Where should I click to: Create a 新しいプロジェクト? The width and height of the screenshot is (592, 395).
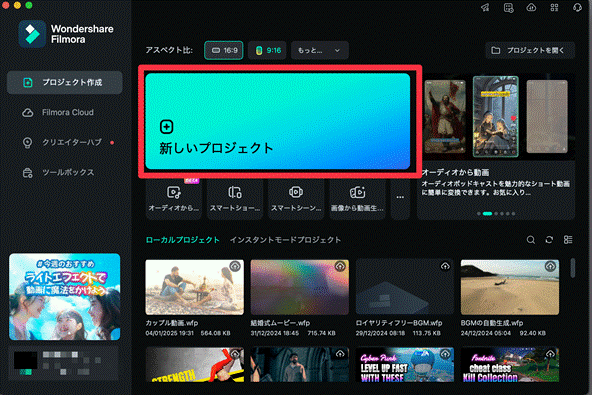click(x=278, y=121)
